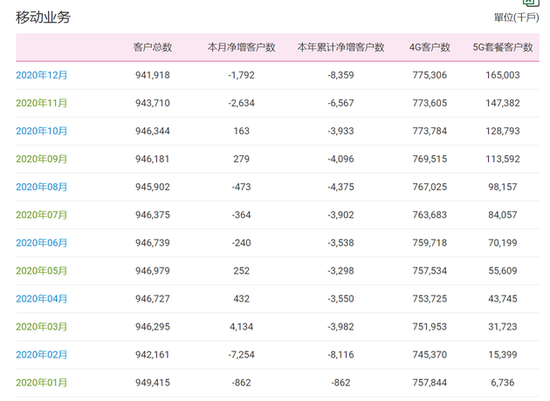Click the 2020年08月 link
This screenshot has height=401, width=550.
41,187
